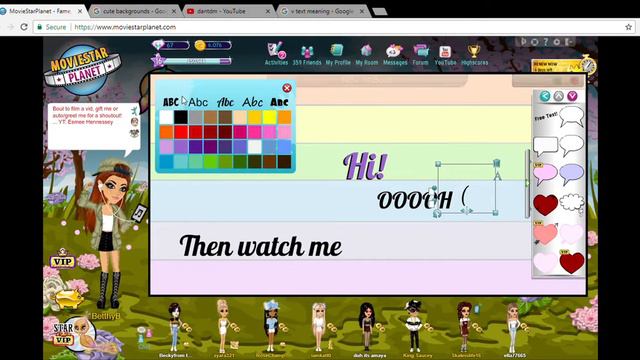Pick the lime green color swatch
This screenshot has height=360, width=640.
(210, 162)
